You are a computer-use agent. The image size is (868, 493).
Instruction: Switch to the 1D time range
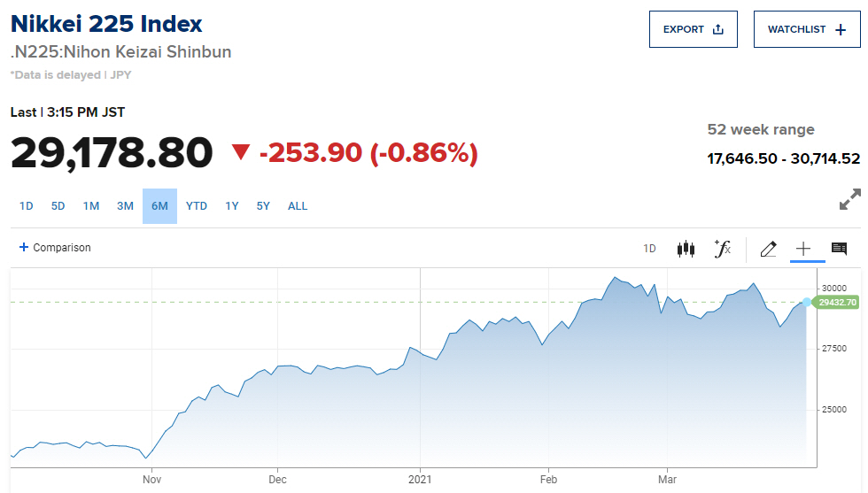click(27, 206)
